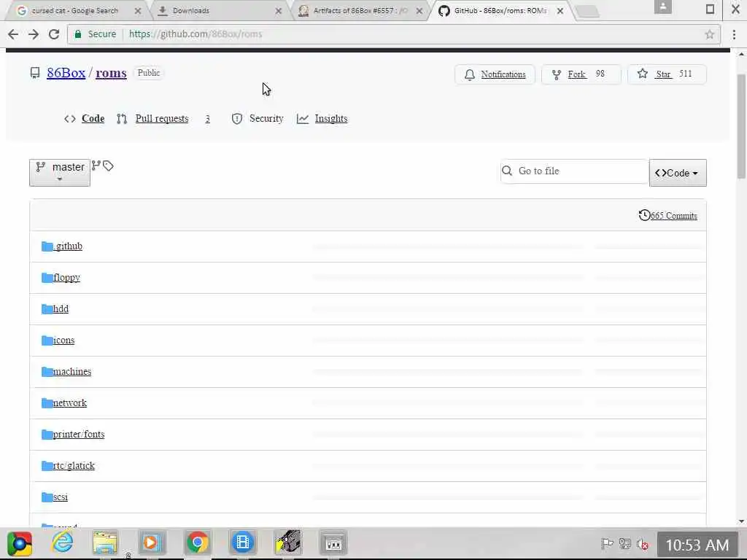Open the branches icon next to master

(x=96, y=166)
